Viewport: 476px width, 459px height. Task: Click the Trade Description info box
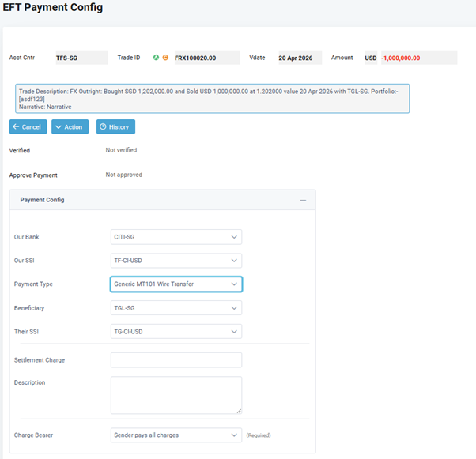point(212,98)
